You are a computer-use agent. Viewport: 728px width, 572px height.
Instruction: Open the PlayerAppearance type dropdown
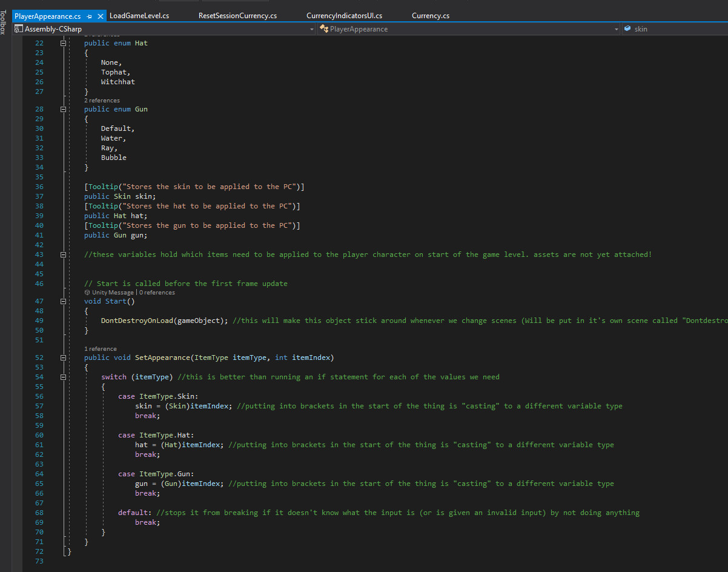point(469,28)
